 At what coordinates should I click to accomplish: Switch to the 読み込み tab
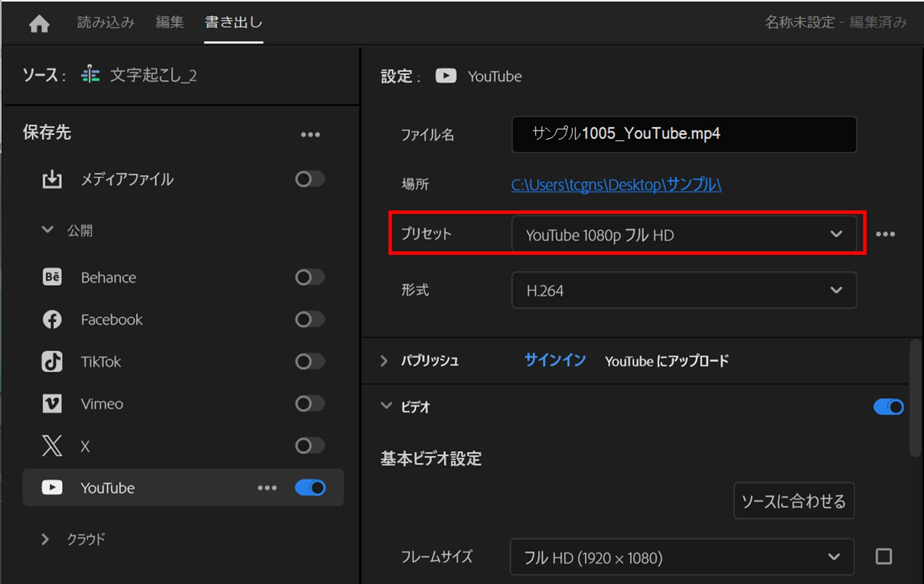coord(106,22)
